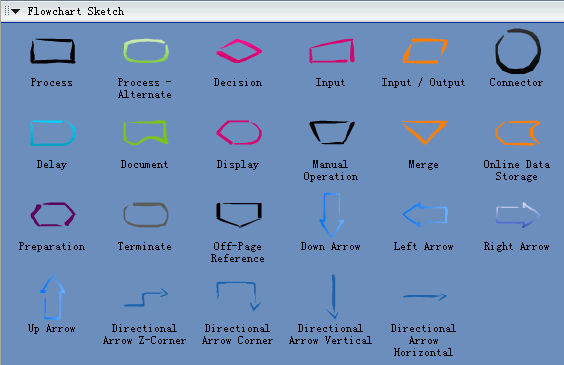Select the black Process rectangle shape

(53, 51)
